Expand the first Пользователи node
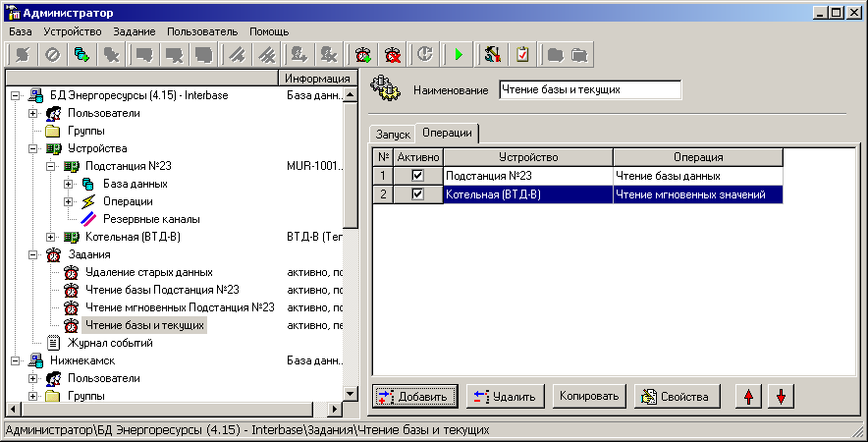Image resolution: width=868 pixels, height=442 pixels. pos(33,113)
